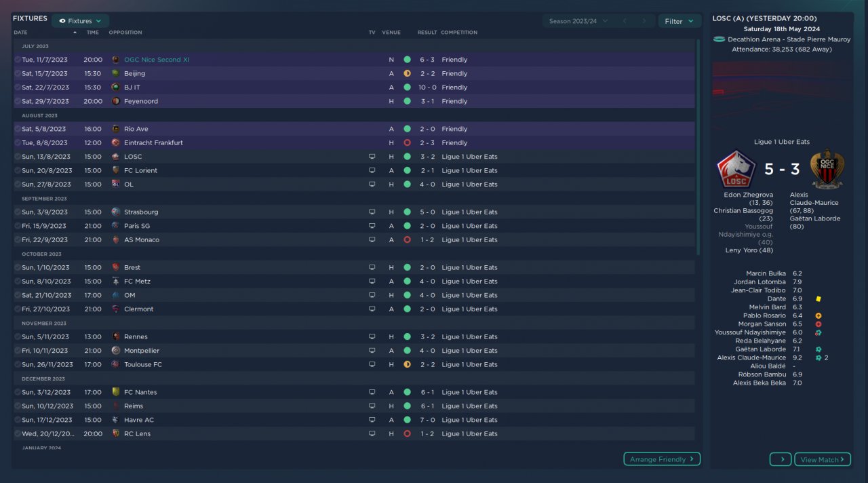Image resolution: width=868 pixels, height=483 pixels.
Task: Click the TV icon on the Brest row
Action: pos(372,267)
